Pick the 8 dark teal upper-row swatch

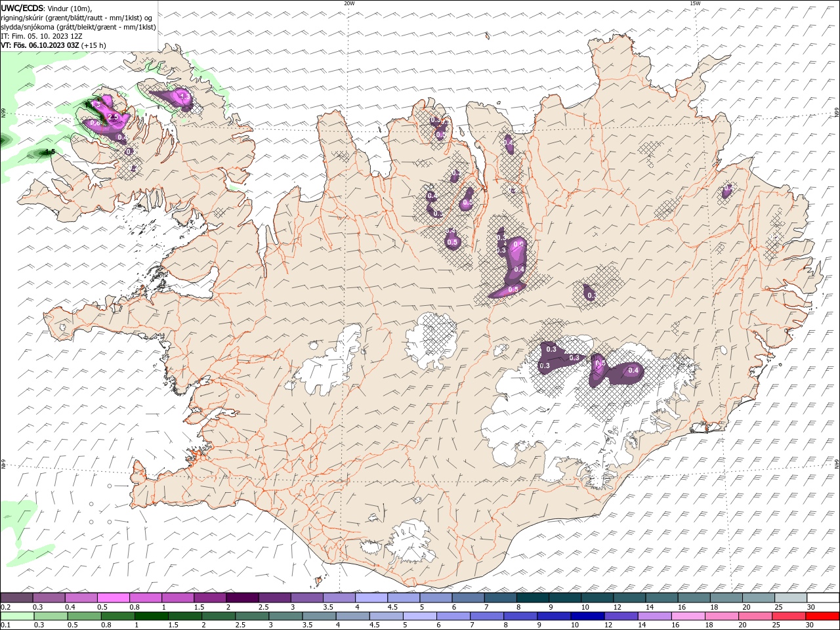[x=532, y=598]
